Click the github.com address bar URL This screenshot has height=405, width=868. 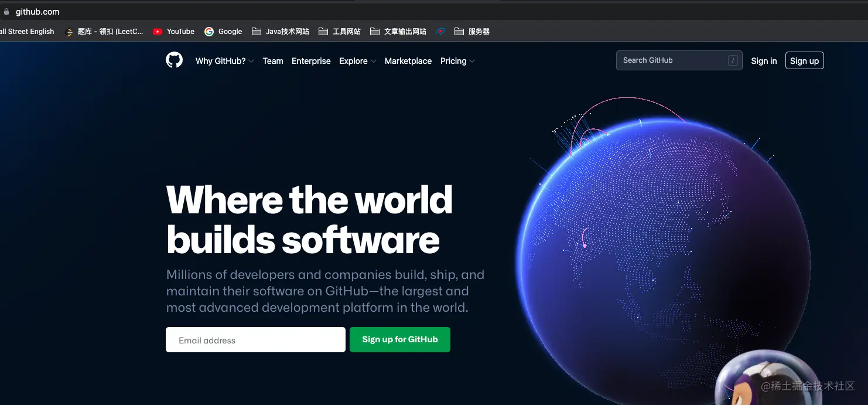(x=37, y=12)
